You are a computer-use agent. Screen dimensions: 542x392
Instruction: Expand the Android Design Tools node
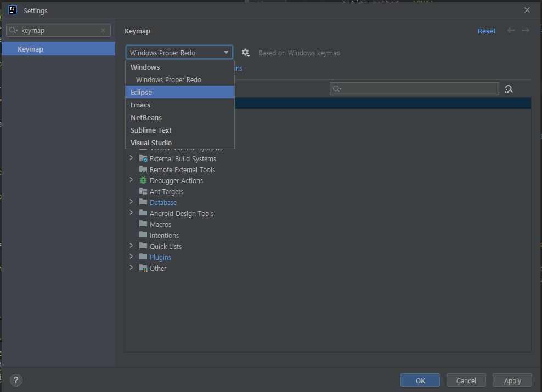click(131, 213)
